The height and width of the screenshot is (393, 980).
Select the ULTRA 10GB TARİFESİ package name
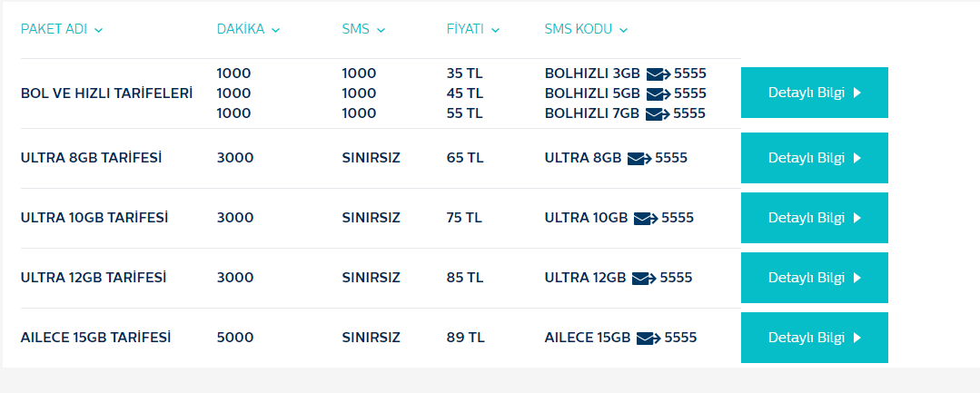[94, 218]
